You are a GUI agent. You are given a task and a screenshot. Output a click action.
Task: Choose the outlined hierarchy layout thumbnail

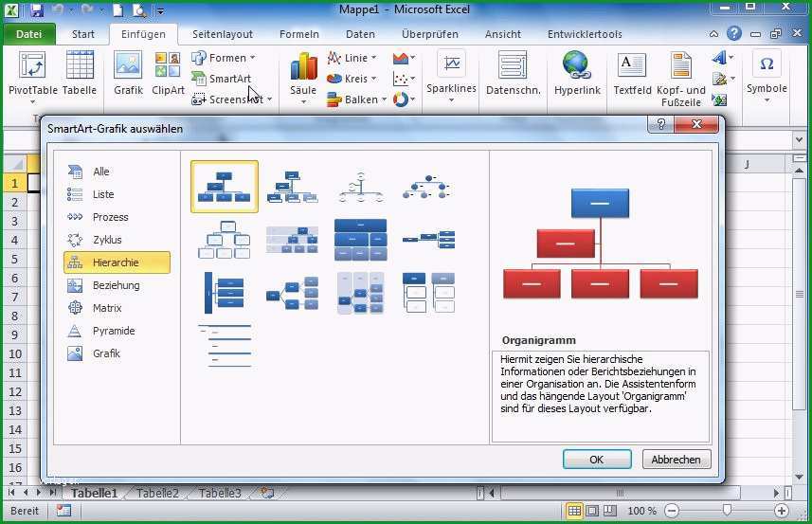click(x=225, y=240)
